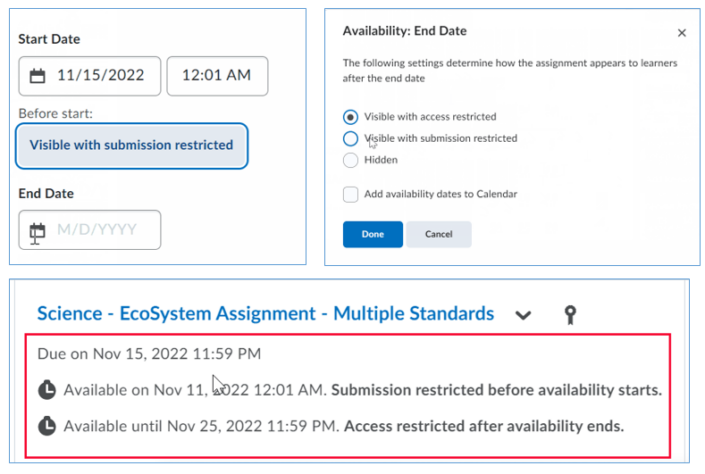The height and width of the screenshot is (474, 705).
Task: Click the End Date calendar icon
Action: pyautogui.click(x=38, y=230)
